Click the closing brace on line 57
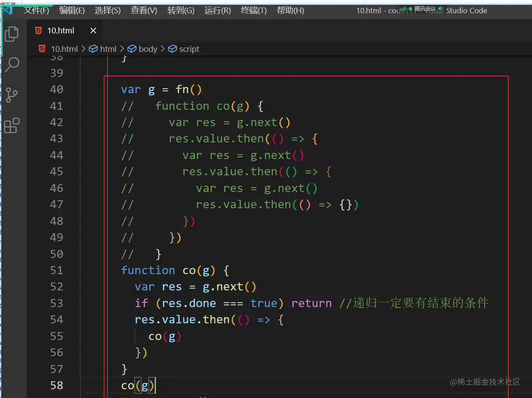The image size is (532, 398). 124,369
